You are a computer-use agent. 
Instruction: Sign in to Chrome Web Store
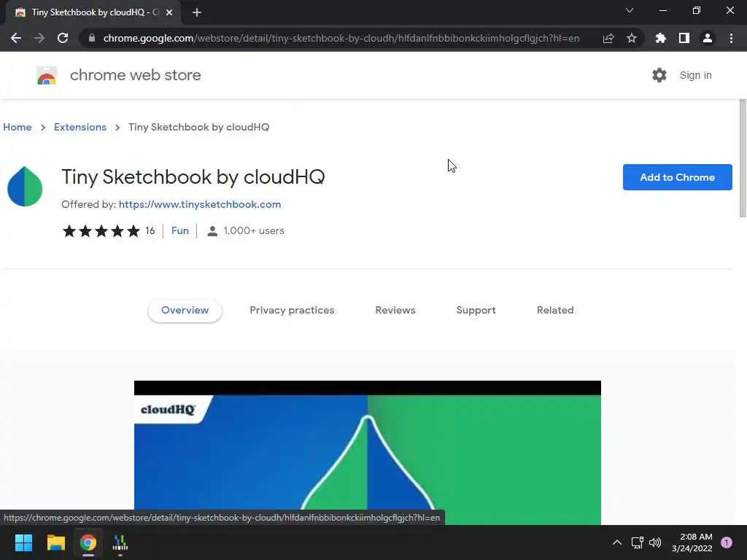point(695,75)
